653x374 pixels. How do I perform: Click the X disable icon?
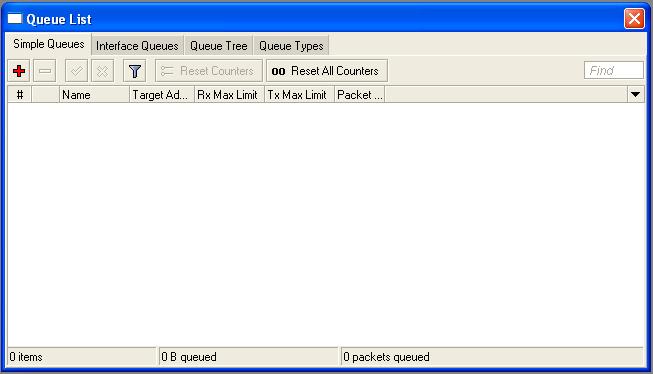click(x=102, y=71)
